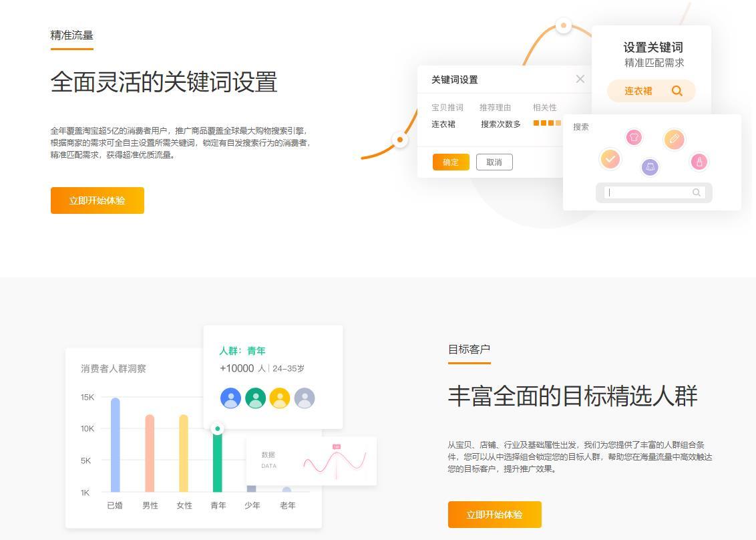
Task: Close the 关键词设置 dialog with the X icon
Action: coord(580,79)
